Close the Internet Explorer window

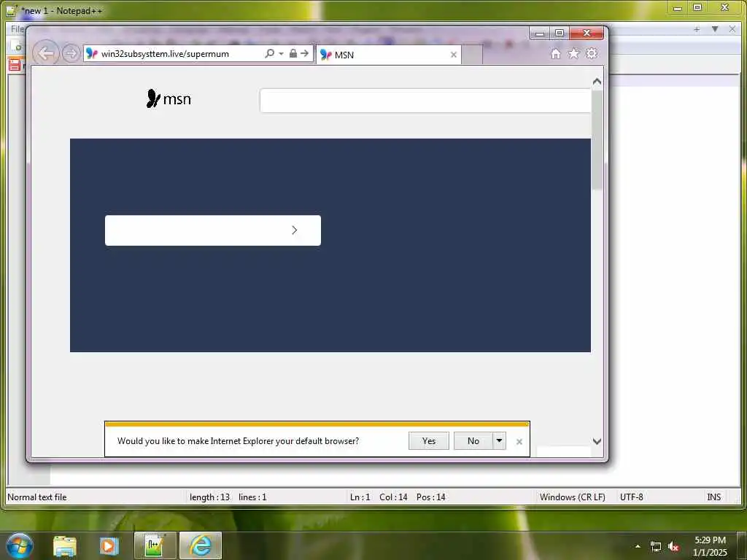click(x=587, y=33)
